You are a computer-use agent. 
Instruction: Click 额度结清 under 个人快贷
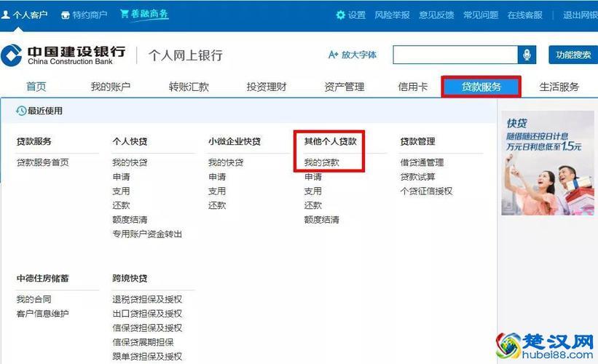click(x=130, y=220)
